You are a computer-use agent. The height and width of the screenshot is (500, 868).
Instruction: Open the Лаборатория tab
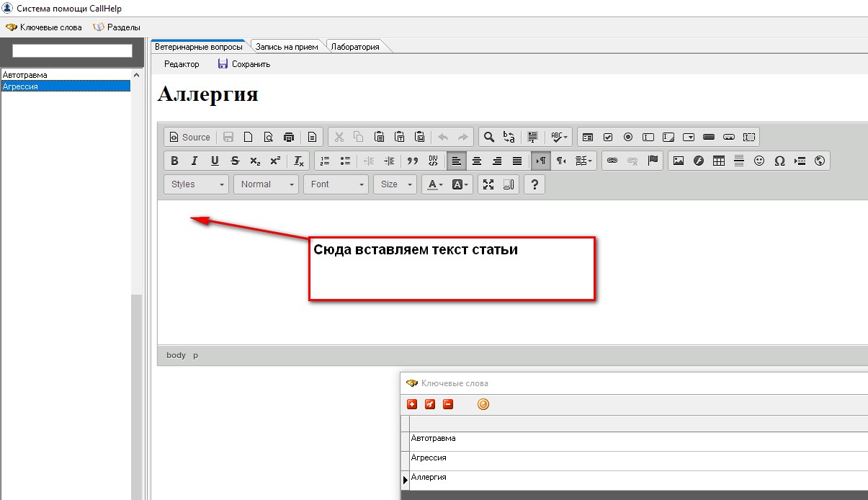pos(355,47)
